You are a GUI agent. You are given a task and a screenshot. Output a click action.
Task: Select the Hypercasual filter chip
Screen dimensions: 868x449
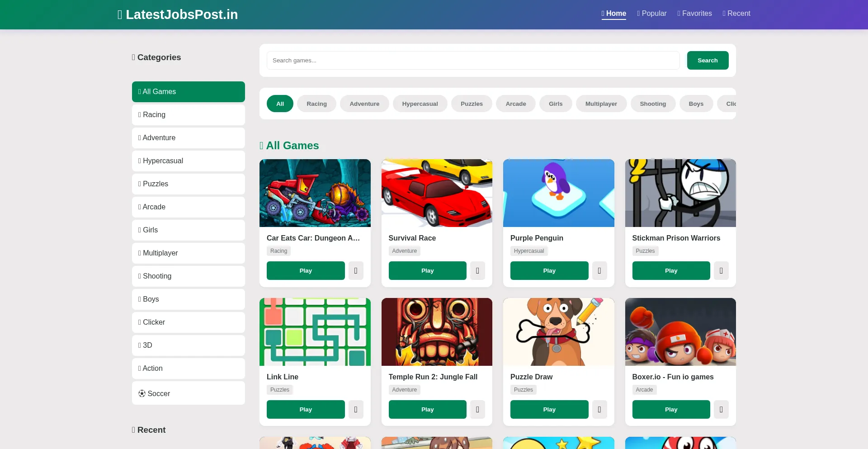[420, 104]
